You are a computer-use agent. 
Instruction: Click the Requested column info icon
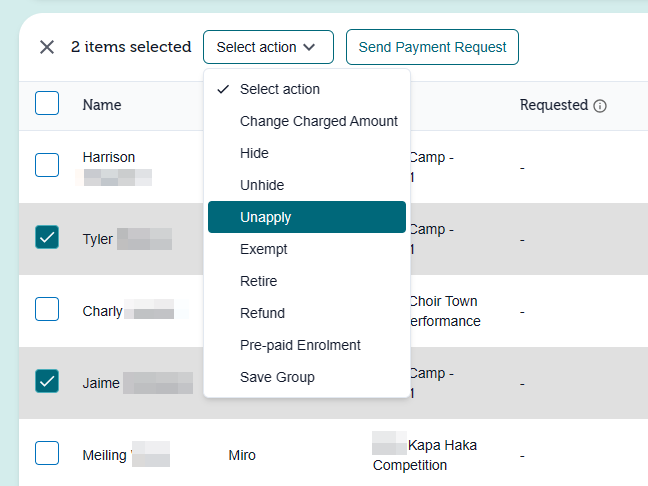pyautogui.click(x=600, y=106)
